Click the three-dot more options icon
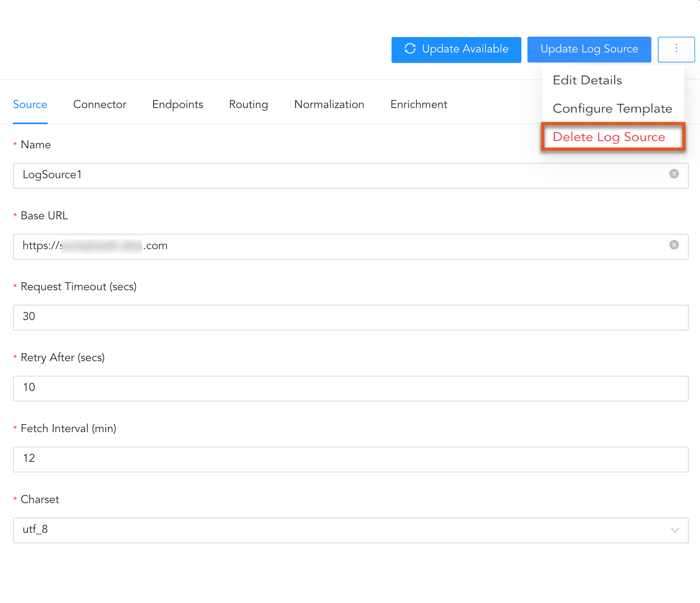700x603 pixels. pyautogui.click(x=676, y=49)
